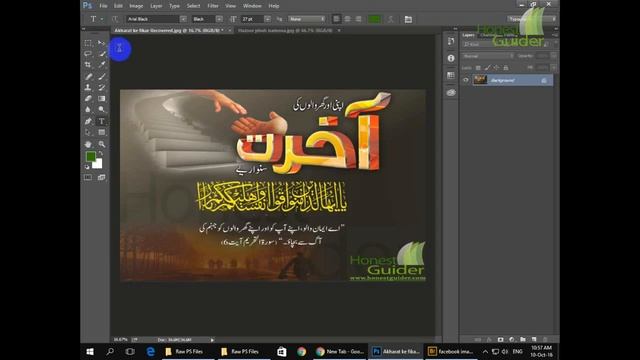Open the Swatches panel icon
The width and height of the screenshot is (640, 360).
[451, 76]
